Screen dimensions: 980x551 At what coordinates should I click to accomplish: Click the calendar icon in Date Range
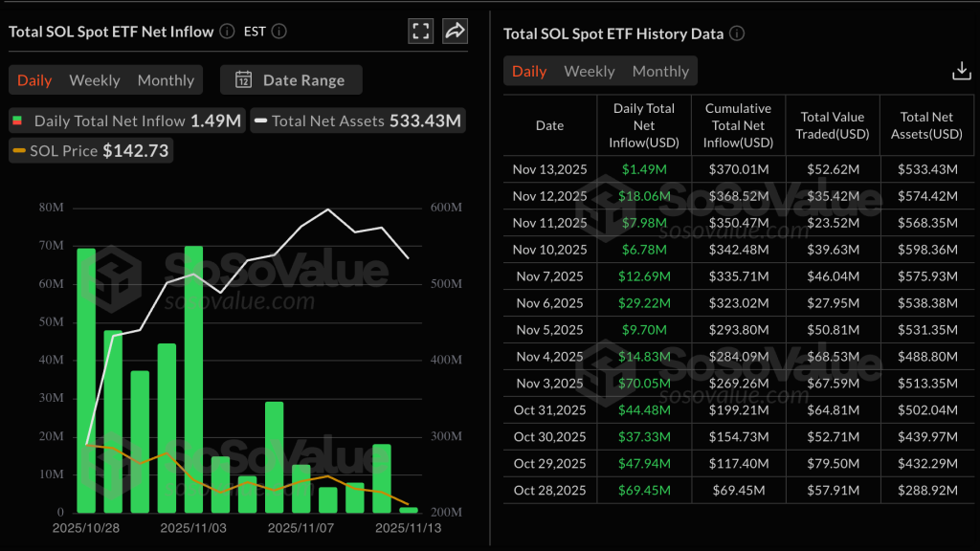[244, 80]
